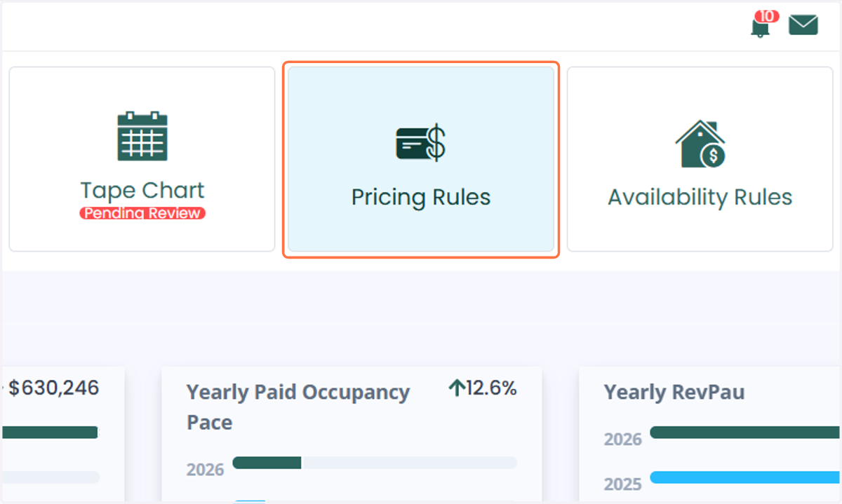Click the Yearly Paid Occupancy Pace title
842x504 pixels.
[x=298, y=407]
